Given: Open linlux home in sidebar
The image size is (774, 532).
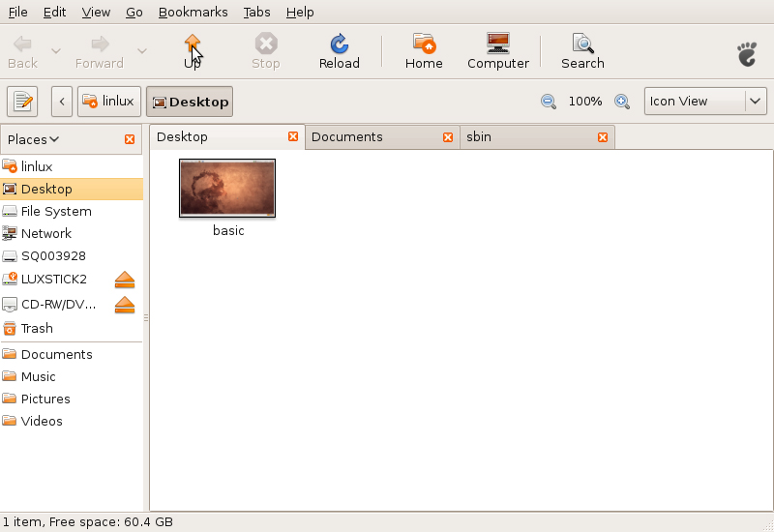Looking at the screenshot, I should 72,166.
